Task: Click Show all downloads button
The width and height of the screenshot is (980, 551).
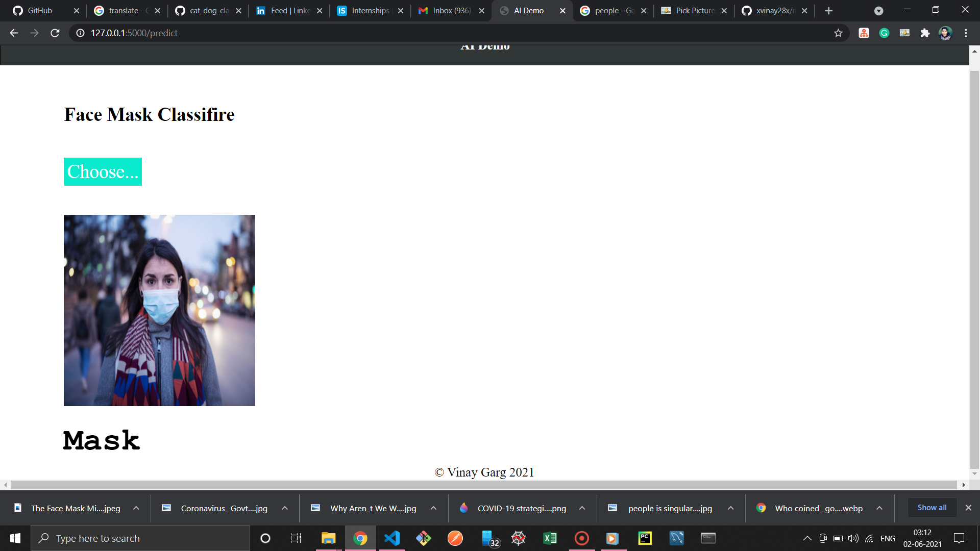Action: 932,508
